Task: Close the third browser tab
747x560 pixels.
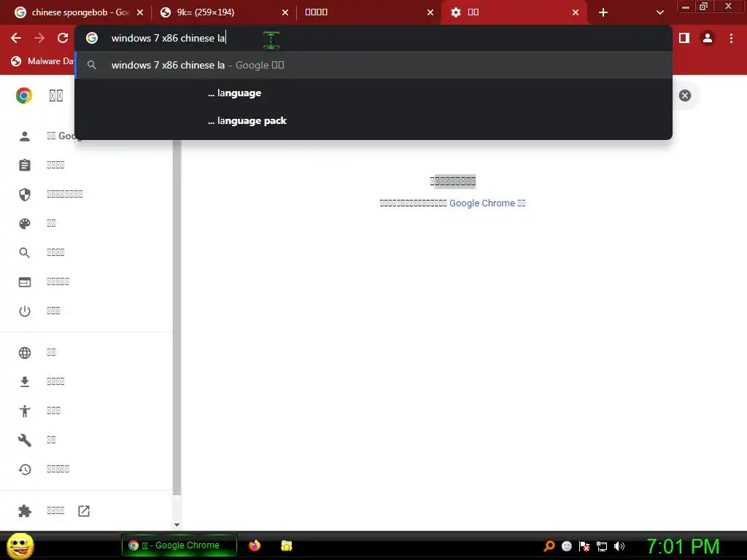Action: pyautogui.click(x=430, y=12)
